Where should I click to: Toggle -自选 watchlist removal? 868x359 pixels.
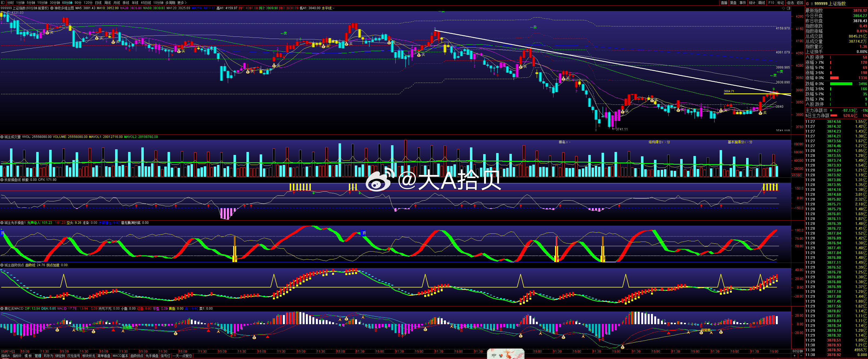790,3
